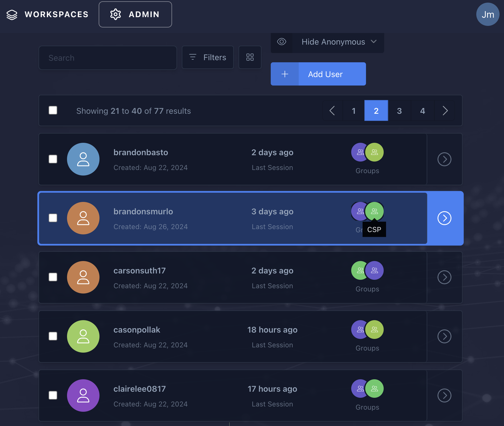The width and height of the screenshot is (504, 426).
Task: Switch to grid view layout
Action: (x=250, y=57)
